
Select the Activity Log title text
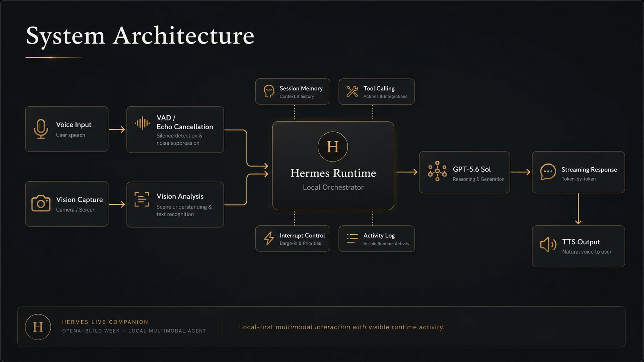tap(379, 235)
